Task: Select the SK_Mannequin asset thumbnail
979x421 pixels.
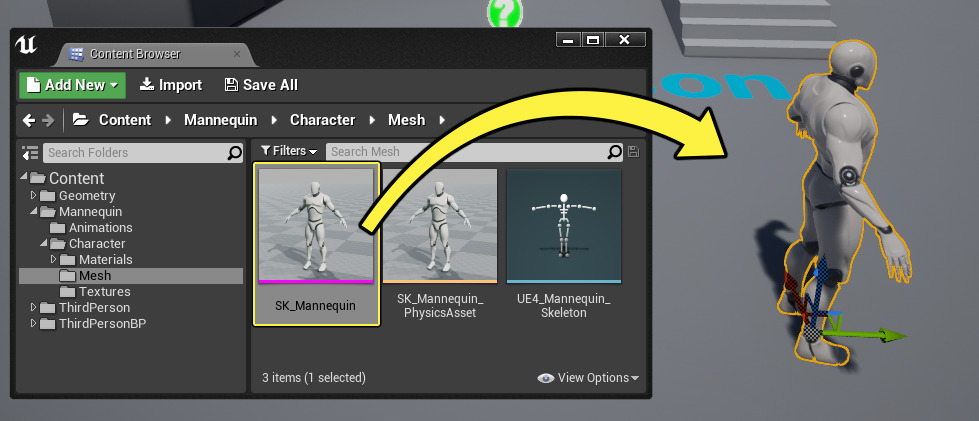Action: (x=316, y=226)
